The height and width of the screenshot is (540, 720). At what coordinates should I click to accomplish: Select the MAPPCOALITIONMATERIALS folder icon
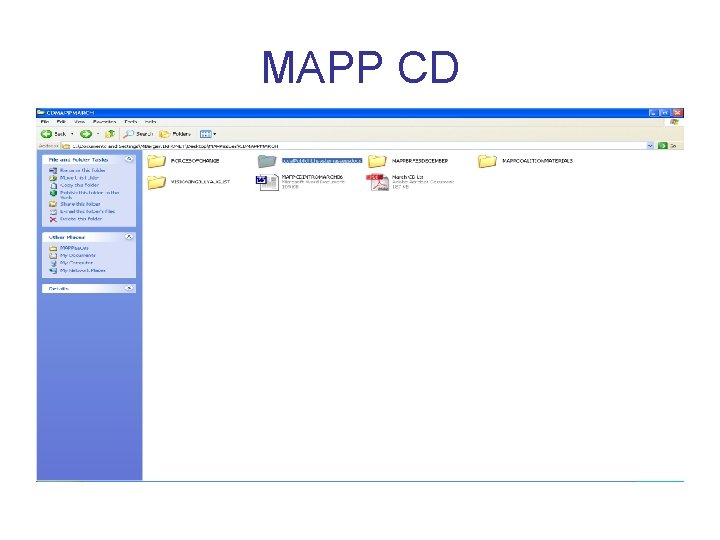487,161
